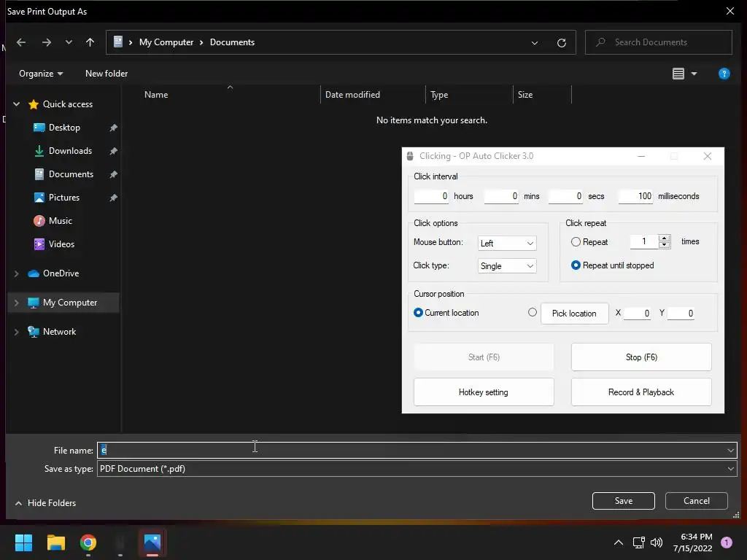Select the Repeat radio button
Viewport: 747px width, 560px height.
tap(576, 242)
